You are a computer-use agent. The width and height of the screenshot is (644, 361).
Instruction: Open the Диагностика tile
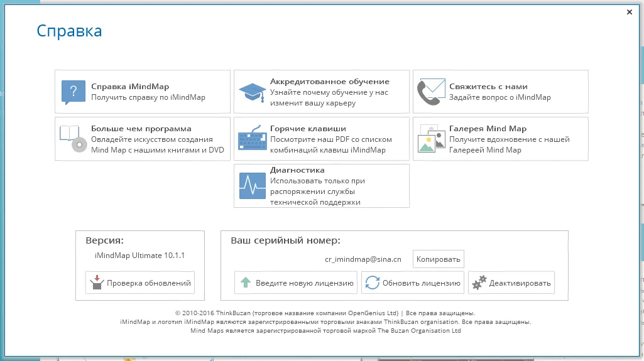pos(322,186)
